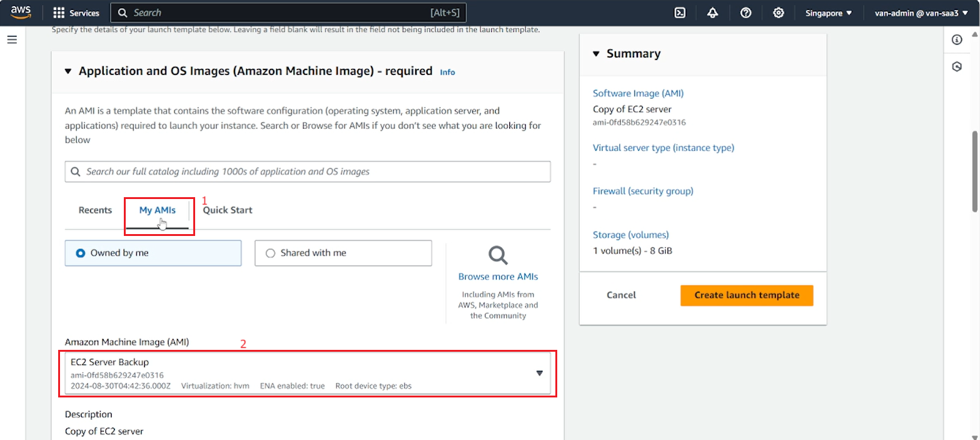Click the hexagon icon below the info icon
This screenshot has width=980, height=440.
point(956,66)
